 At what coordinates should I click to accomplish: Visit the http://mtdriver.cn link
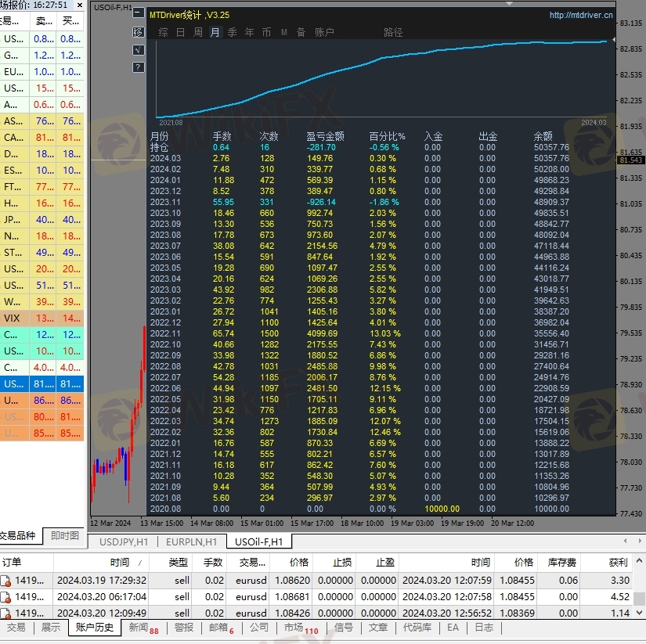581,15
